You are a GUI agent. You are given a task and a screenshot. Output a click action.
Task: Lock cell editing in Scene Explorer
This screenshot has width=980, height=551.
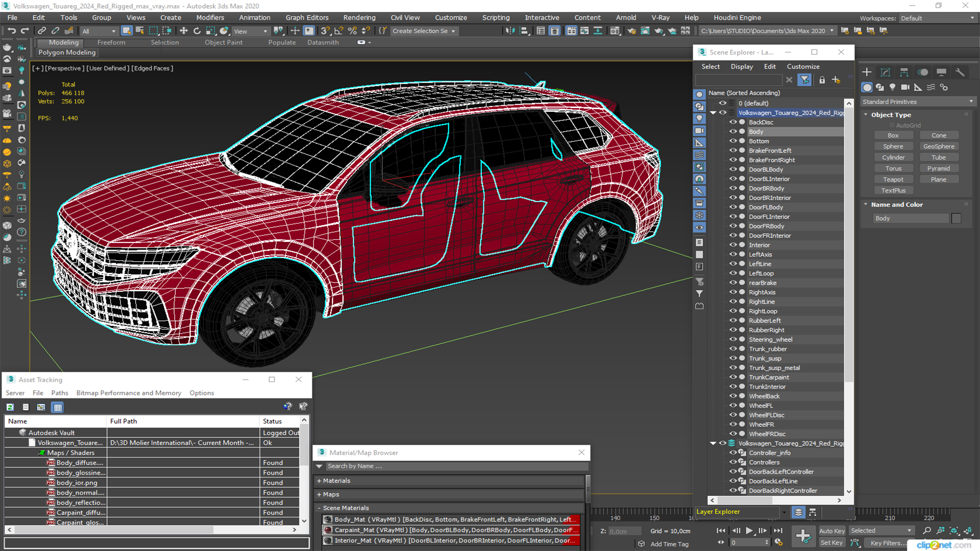[x=822, y=80]
